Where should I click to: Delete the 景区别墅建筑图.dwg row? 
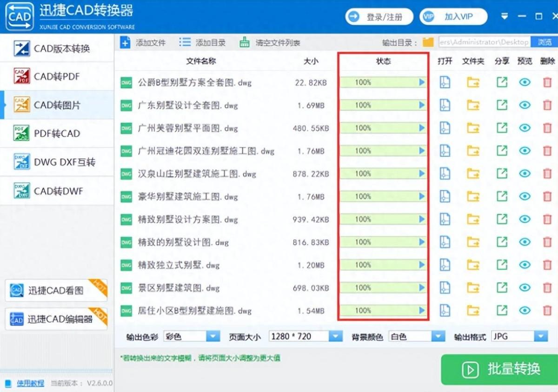tap(547, 287)
